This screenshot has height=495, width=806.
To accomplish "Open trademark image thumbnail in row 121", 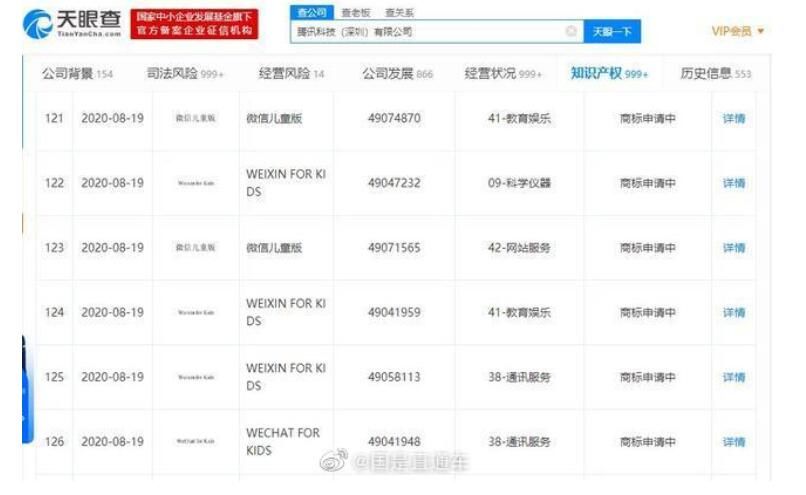I will tap(195, 119).
